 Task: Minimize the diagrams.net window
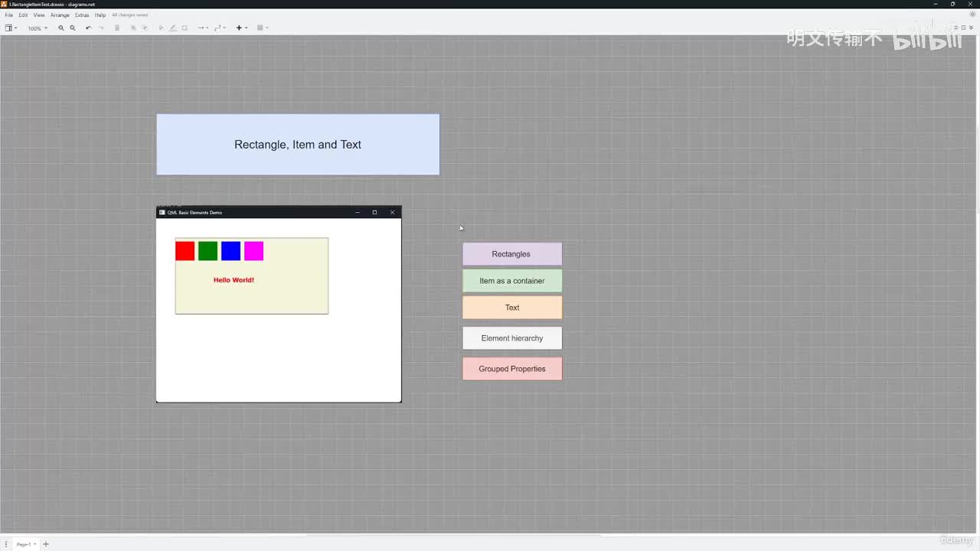click(x=935, y=4)
